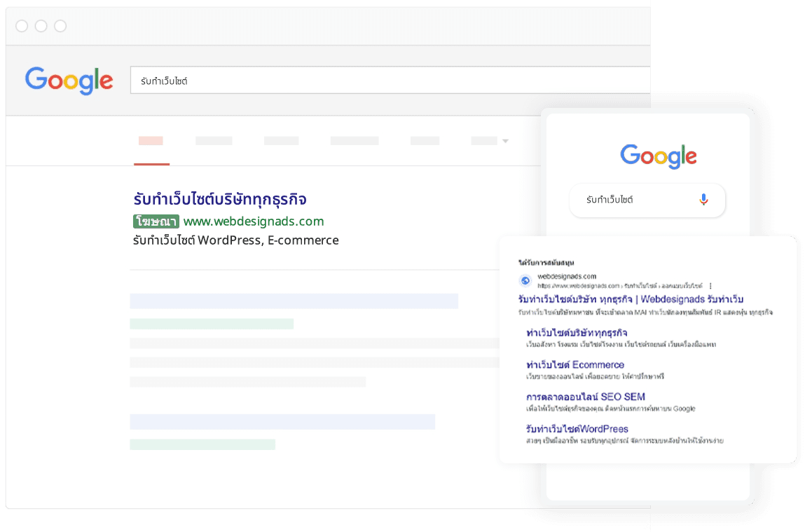Open the desktop ad headline รับทำเว็บไซต์บริษัททุกธุรกิจ
This screenshot has width=812, height=532.
pos(220,200)
